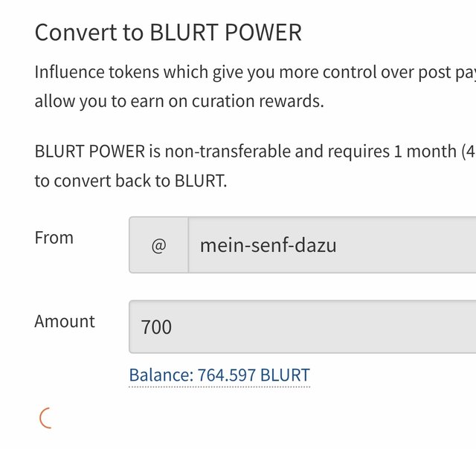Click the line allow you to earn on curation rewards
Screen dimensions: 476x449
179,101
